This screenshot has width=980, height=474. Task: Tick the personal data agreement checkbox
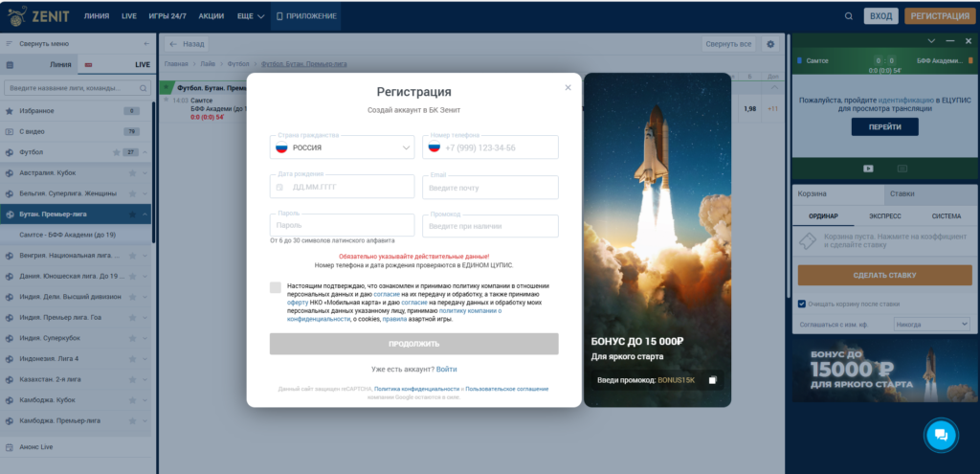(x=276, y=287)
